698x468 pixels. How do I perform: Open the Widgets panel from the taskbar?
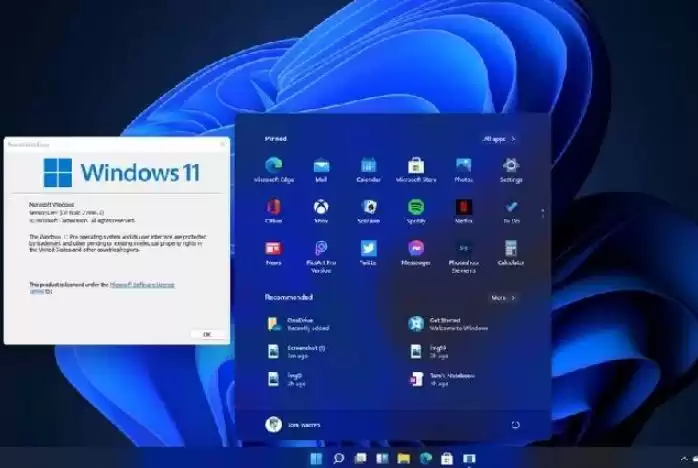[x=382, y=458]
